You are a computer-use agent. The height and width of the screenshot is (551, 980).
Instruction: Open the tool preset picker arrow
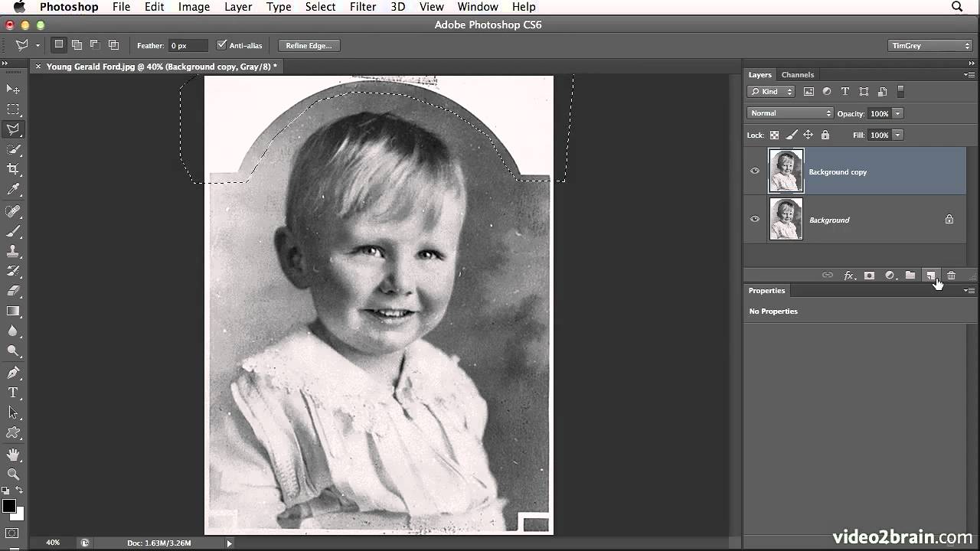point(37,46)
